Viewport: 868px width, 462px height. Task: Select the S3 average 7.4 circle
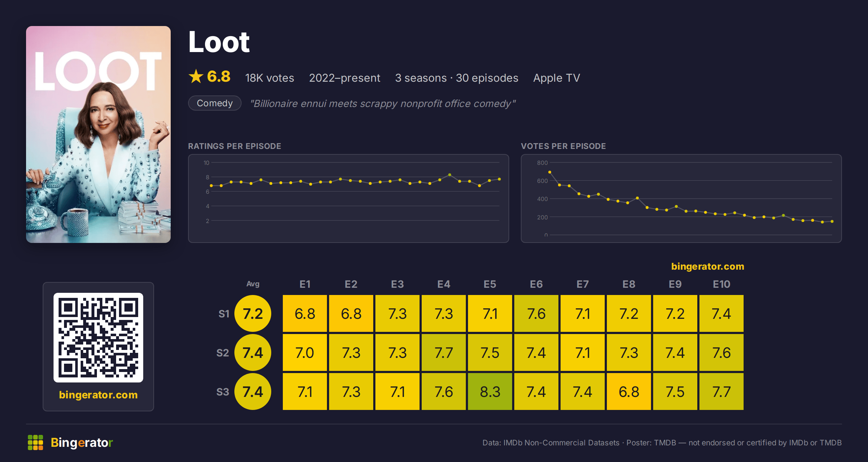point(253,392)
